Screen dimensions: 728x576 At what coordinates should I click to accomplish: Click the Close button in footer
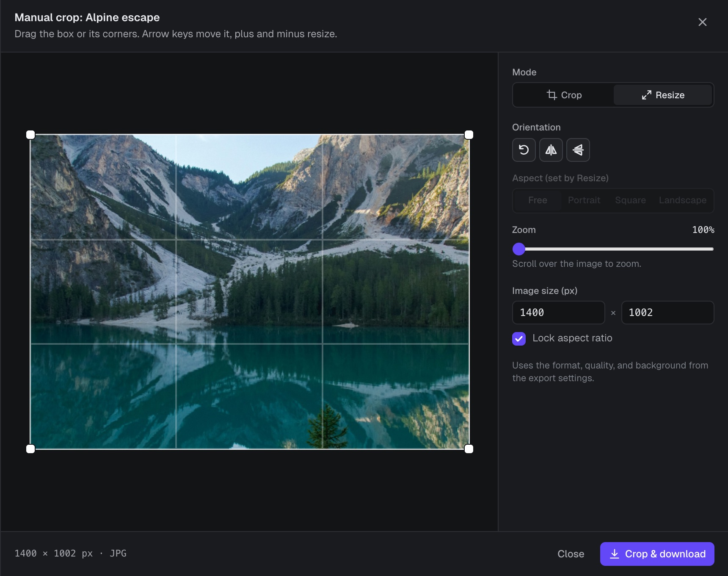tap(571, 554)
